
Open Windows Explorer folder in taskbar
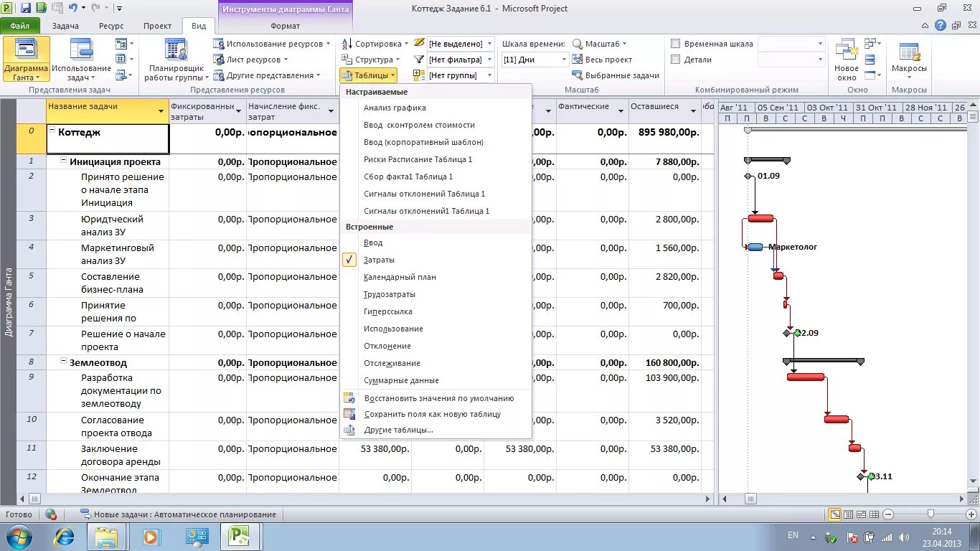coord(106,536)
